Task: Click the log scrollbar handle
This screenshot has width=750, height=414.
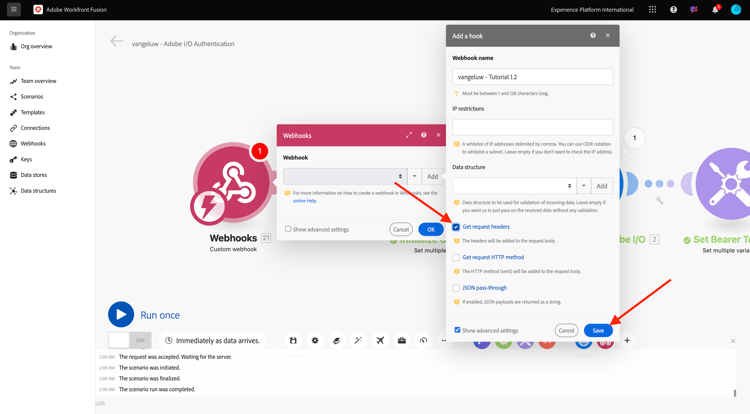Action: [x=735, y=393]
